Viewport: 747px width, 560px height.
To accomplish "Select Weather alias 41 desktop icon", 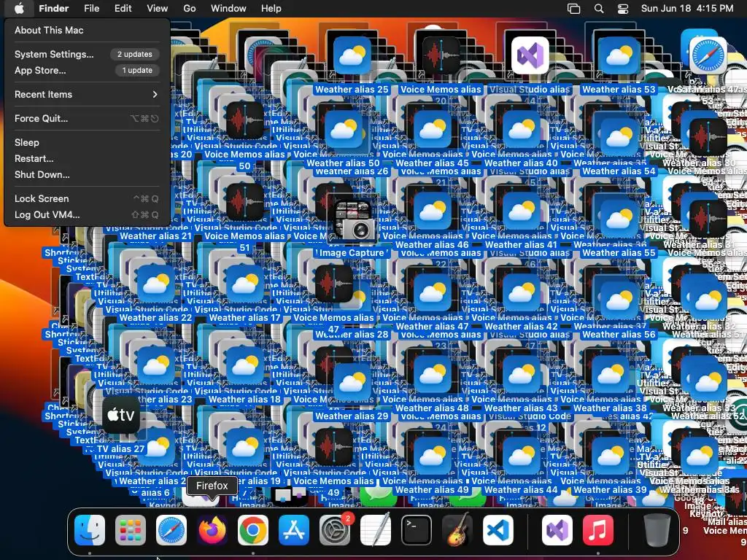I will (521, 211).
